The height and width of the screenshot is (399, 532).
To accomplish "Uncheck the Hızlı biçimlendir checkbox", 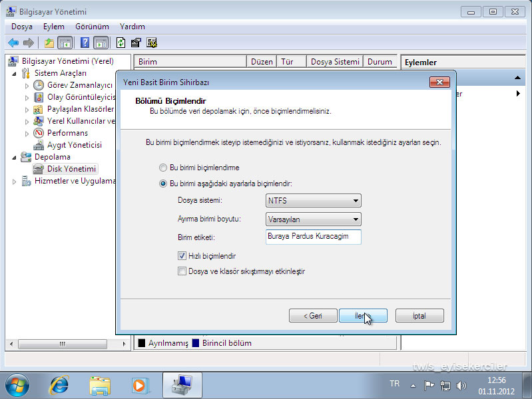I will tap(182, 256).
